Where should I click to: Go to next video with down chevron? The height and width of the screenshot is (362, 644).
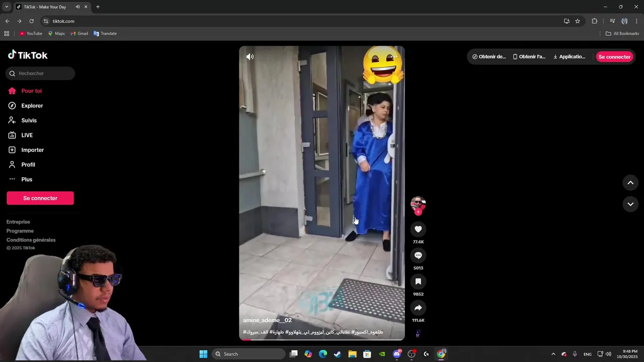(630, 204)
